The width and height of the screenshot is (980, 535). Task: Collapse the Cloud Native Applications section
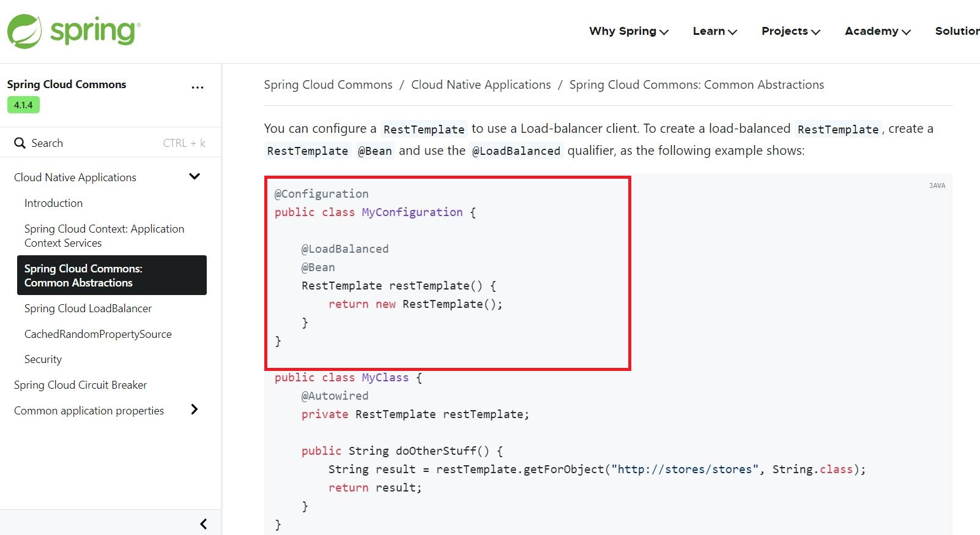[195, 177]
